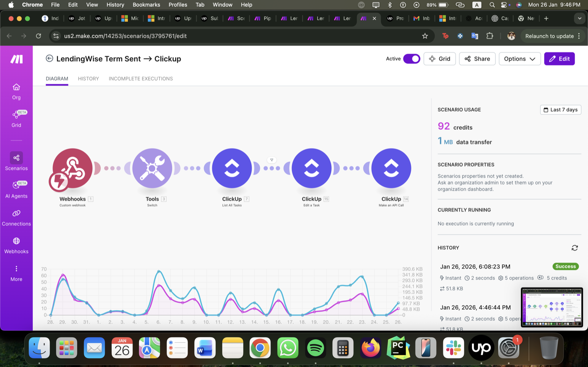The image size is (588, 367).
Task: Select the Tools Switch module
Action: 152,168
